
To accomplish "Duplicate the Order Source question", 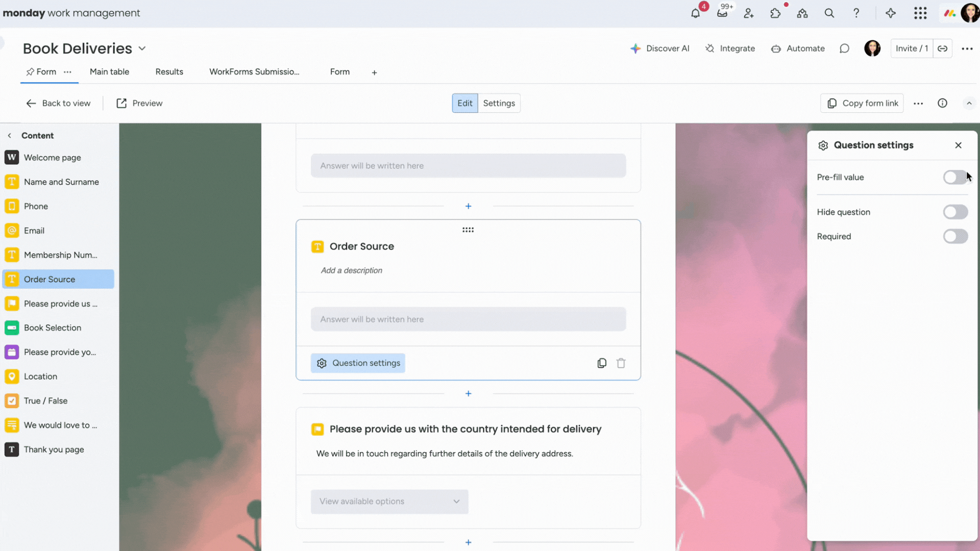I will (x=602, y=363).
